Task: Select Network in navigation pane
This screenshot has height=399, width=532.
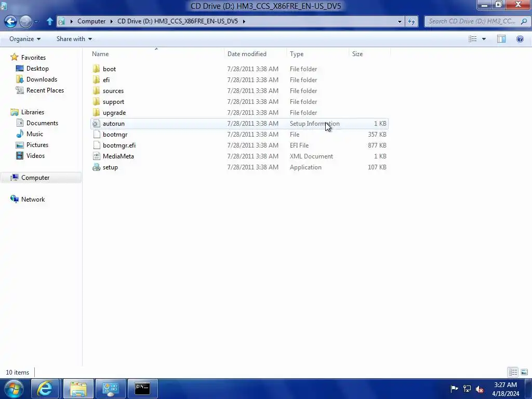Action: pos(33,199)
